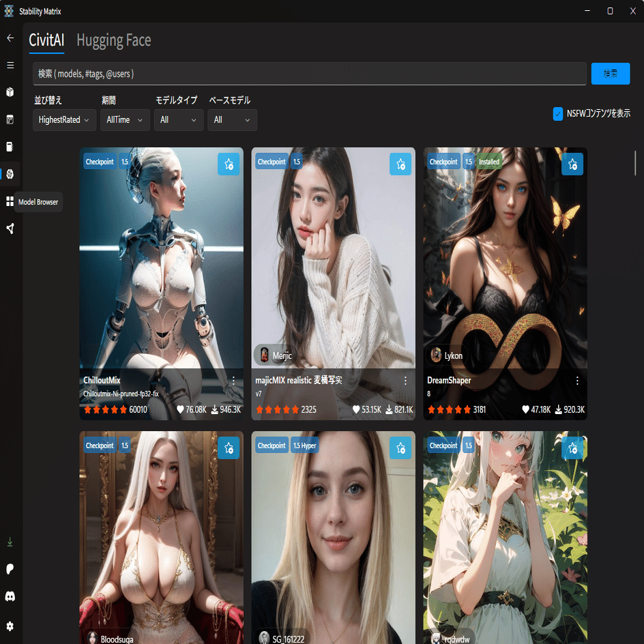Viewport: 644px width, 644px height.
Task: Switch to the Hugging Face tab
Action: coord(114,40)
